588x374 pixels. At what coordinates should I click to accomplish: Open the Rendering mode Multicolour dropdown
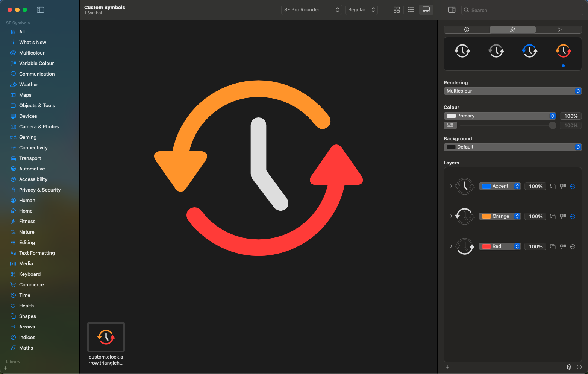[x=512, y=91]
